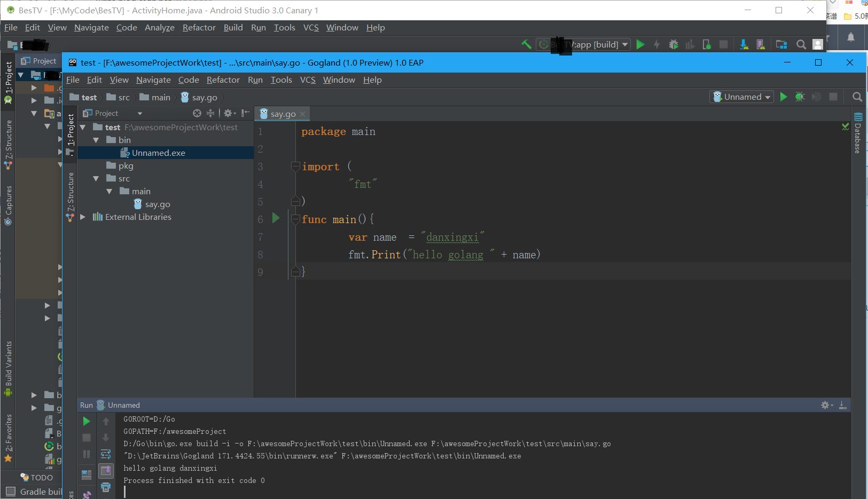Screen dimensions: 868x499
Task: Open SDK Manager icon in Android Studio
Action: pyautogui.click(x=744, y=44)
